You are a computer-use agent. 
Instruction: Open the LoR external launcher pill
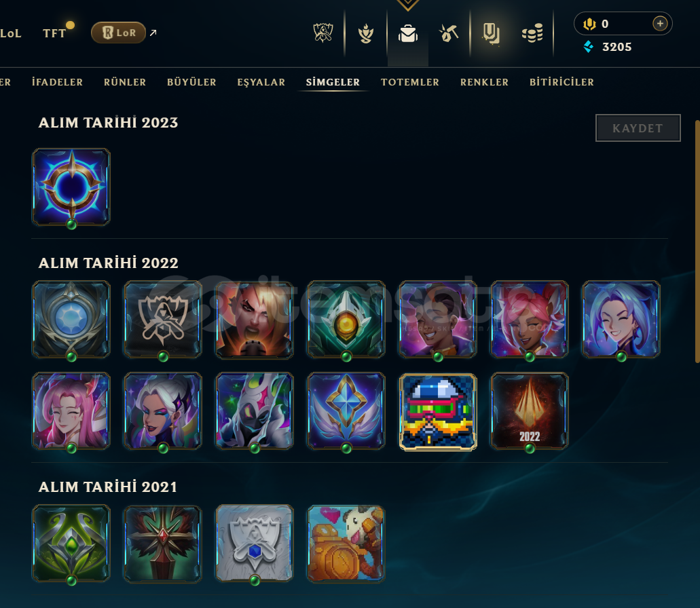(118, 33)
